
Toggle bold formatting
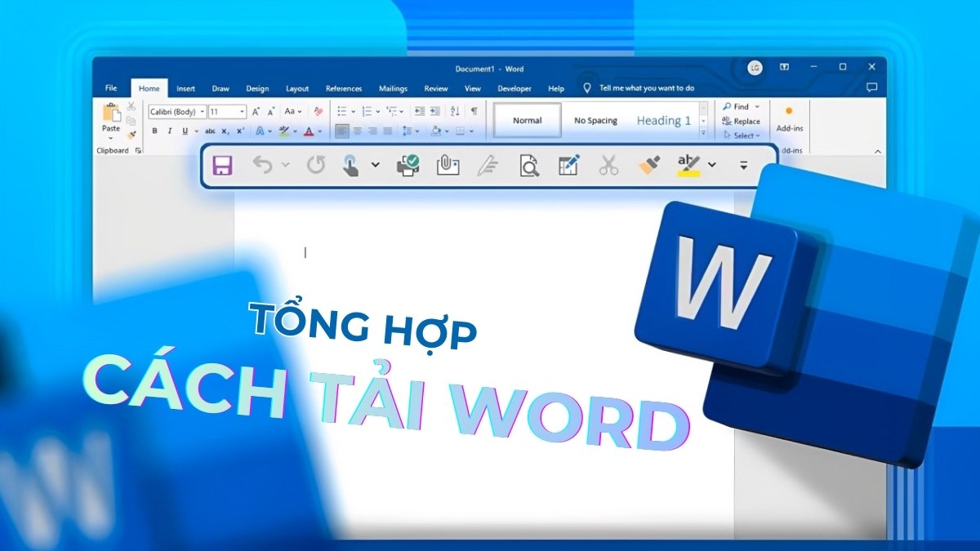(155, 131)
